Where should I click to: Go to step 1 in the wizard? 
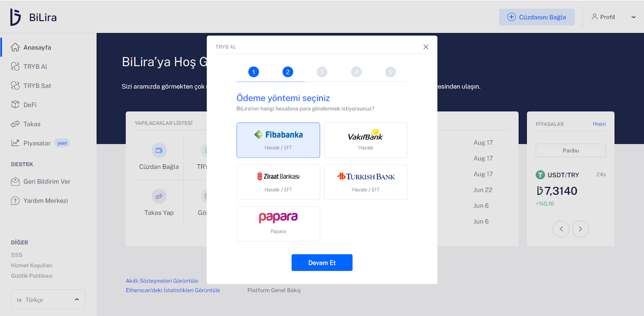click(x=254, y=72)
